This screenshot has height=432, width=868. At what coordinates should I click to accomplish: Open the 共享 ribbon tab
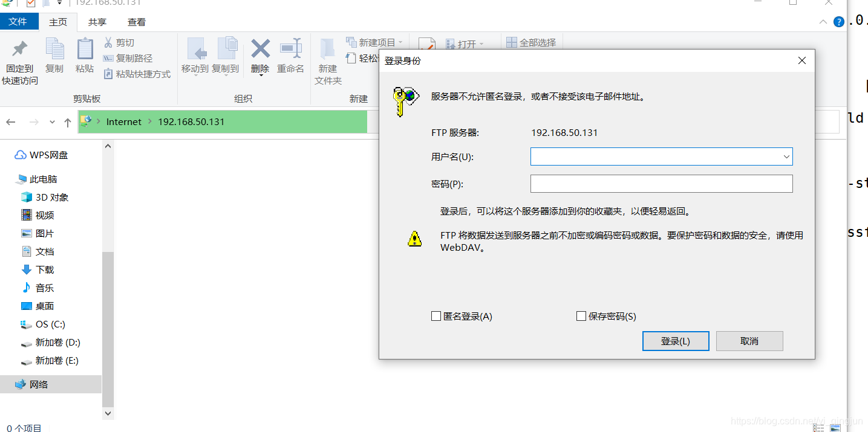pos(97,22)
